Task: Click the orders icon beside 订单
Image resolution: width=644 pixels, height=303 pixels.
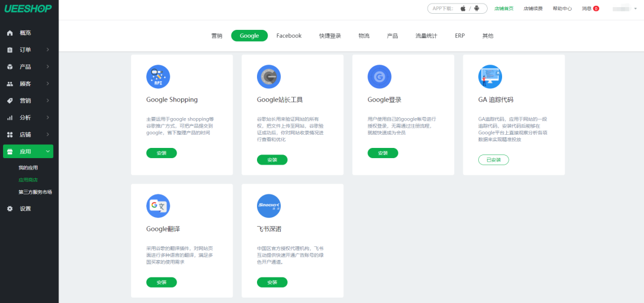Action: pyautogui.click(x=10, y=50)
